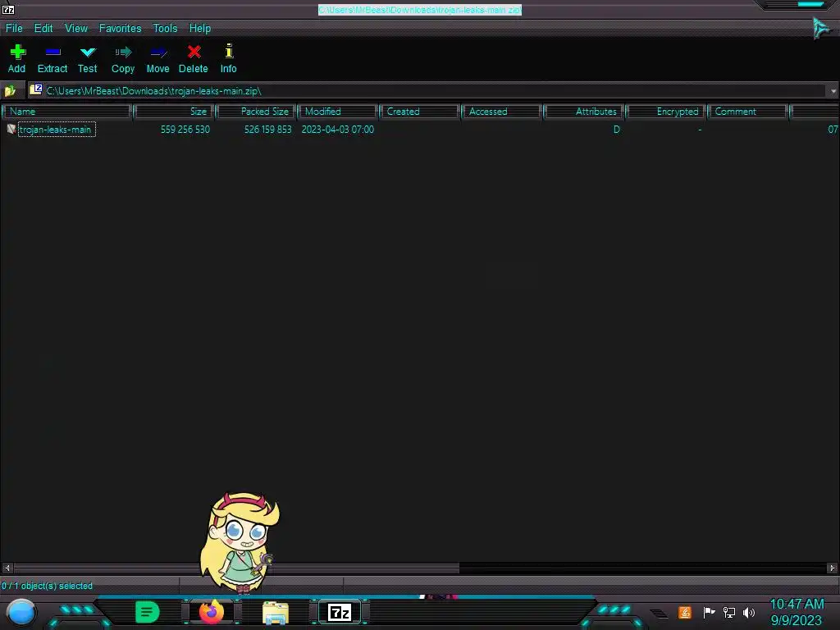Click the archive icon in address bar

point(36,90)
